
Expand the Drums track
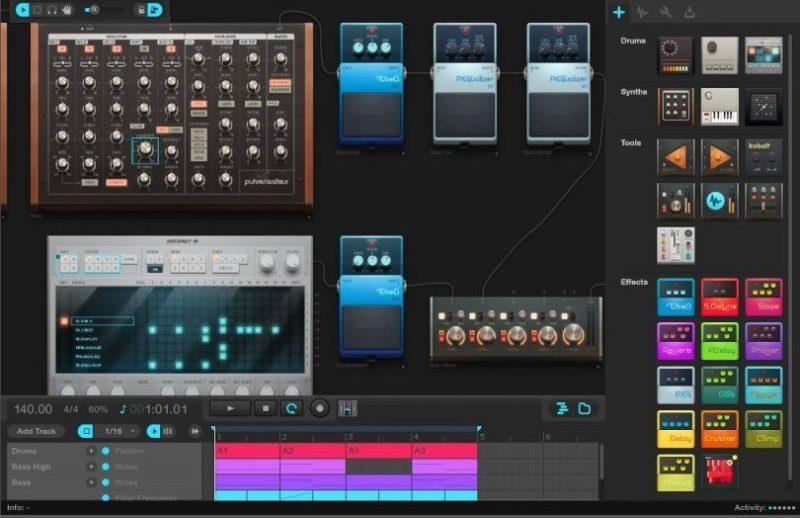click(x=91, y=451)
